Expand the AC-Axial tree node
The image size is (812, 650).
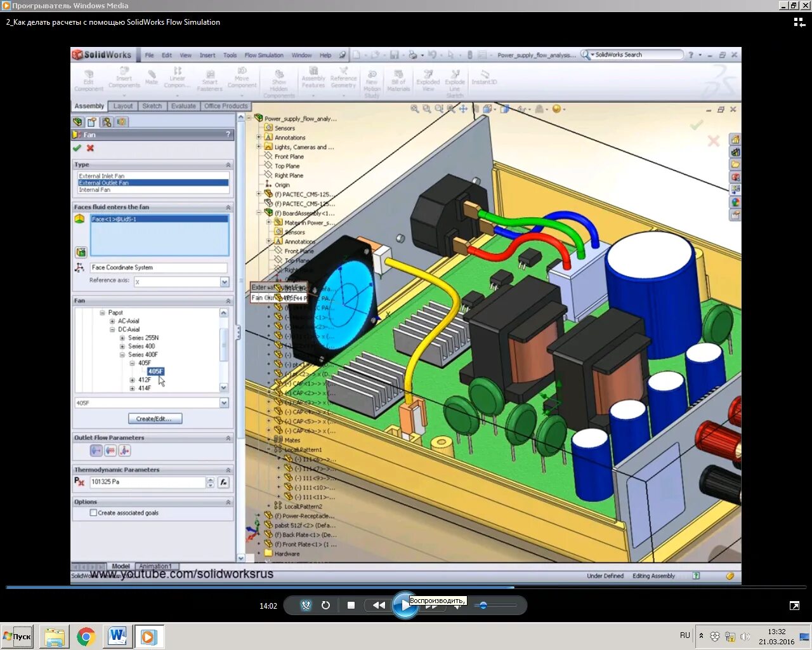113,321
